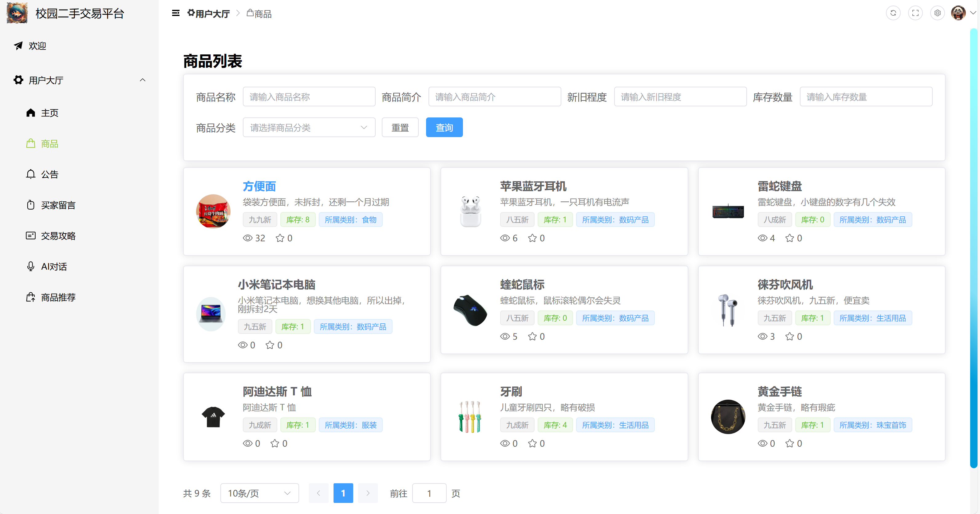Open the settings gear icon at top right
This screenshot has height=514, width=980.
(937, 13)
